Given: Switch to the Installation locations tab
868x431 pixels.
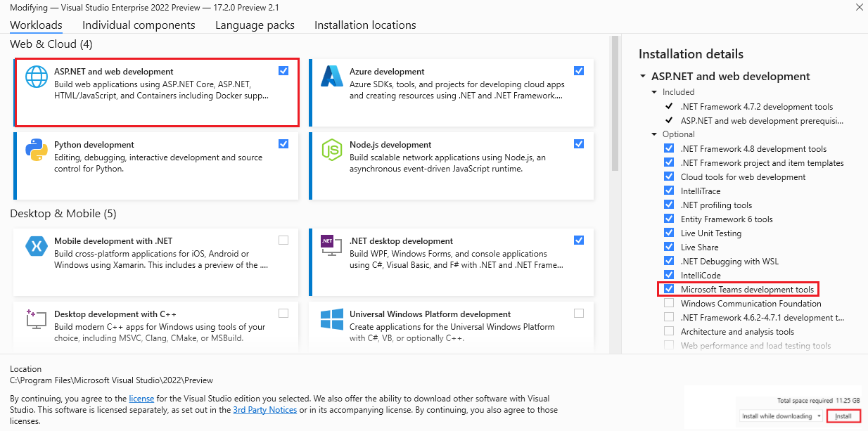Looking at the screenshot, I should [x=365, y=25].
